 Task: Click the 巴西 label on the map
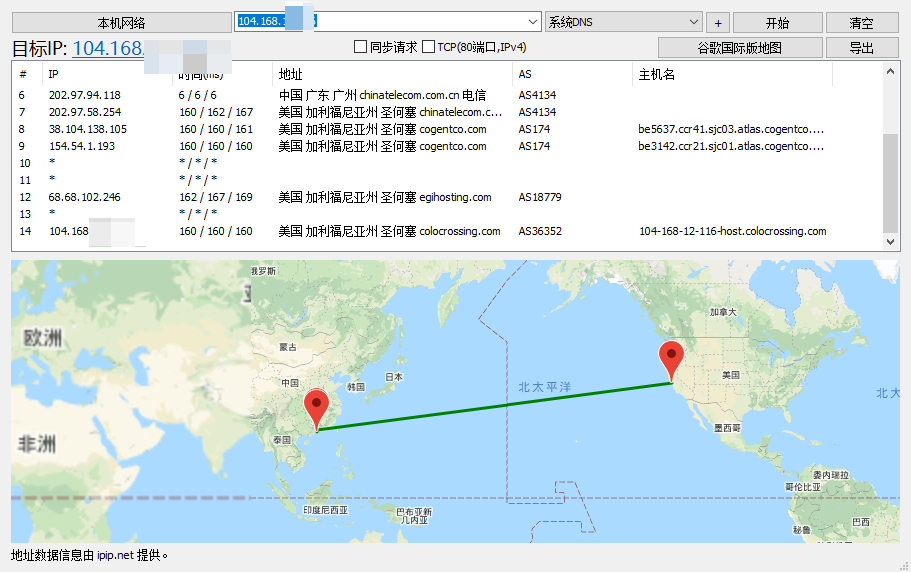pos(861,521)
